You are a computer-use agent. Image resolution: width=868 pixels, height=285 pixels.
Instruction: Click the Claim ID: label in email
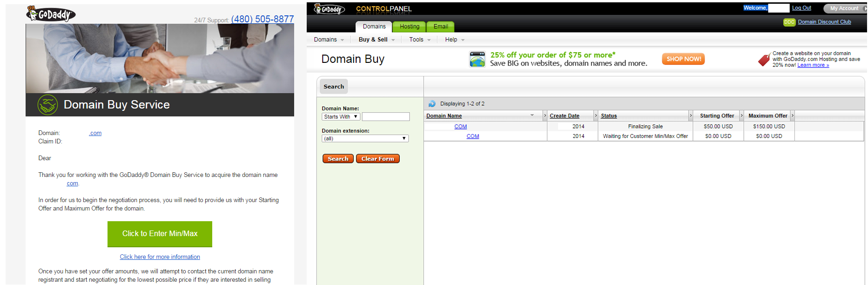(x=50, y=142)
